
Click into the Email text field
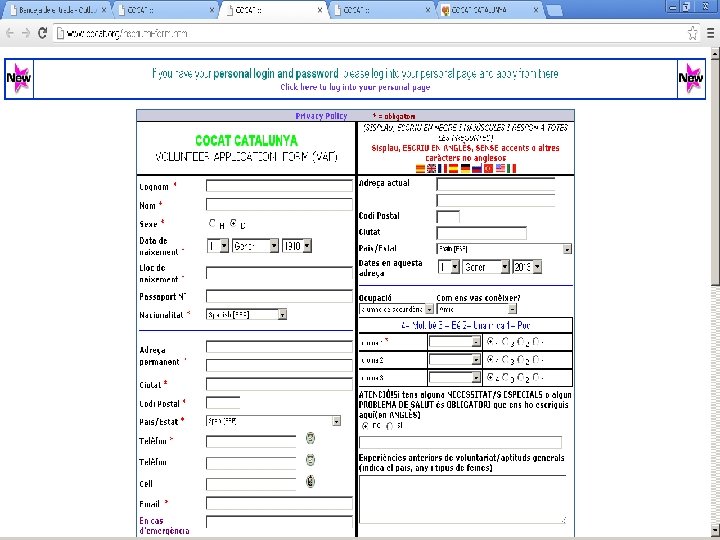(279, 503)
